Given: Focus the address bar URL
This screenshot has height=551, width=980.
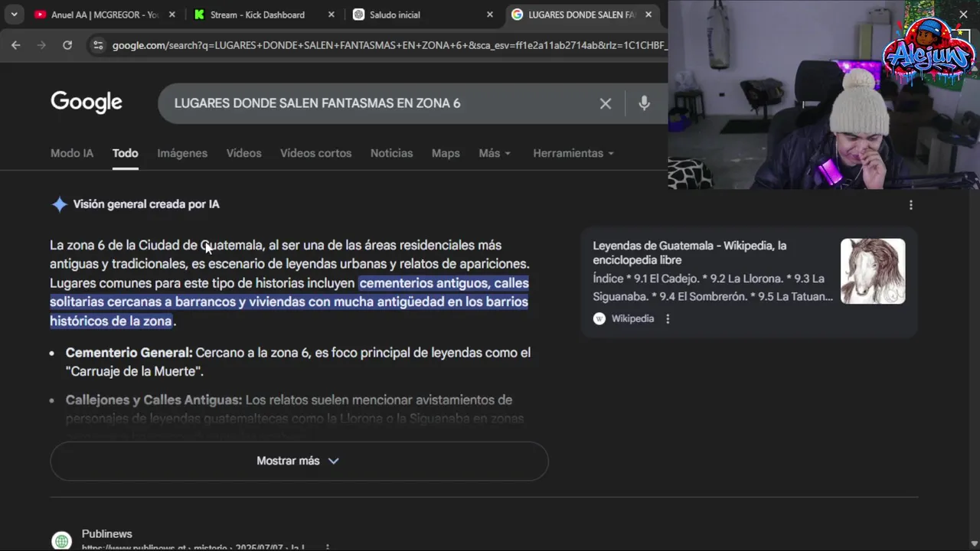Looking at the screenshot, I should click(389, 46).
